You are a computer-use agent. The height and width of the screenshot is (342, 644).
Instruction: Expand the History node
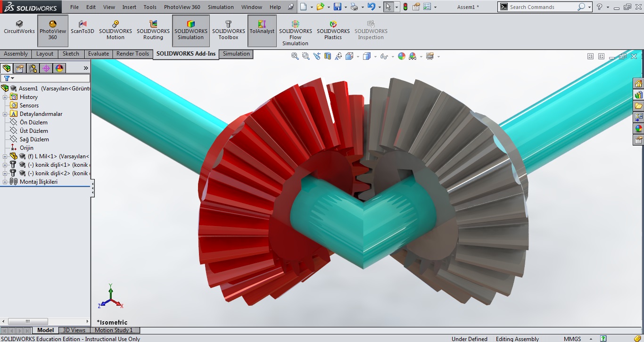point(5,97)
